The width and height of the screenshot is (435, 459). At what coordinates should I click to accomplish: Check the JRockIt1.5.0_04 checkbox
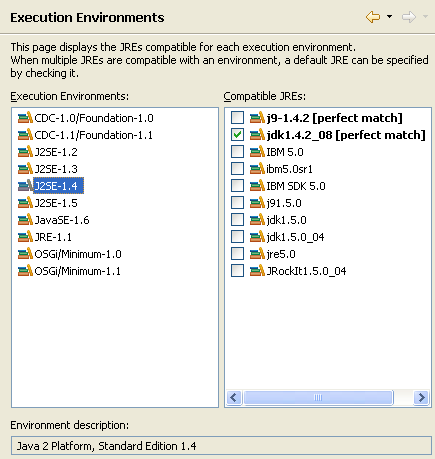pos(237,271)
